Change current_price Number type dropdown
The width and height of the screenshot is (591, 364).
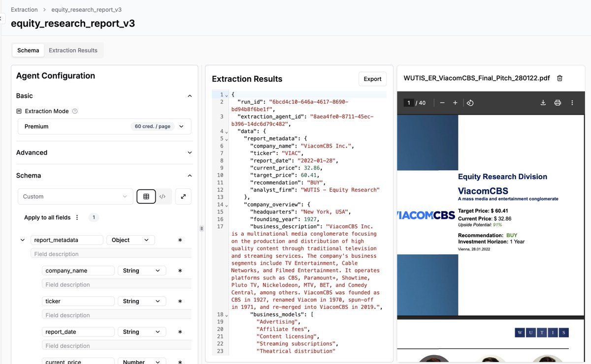point(142,361)
